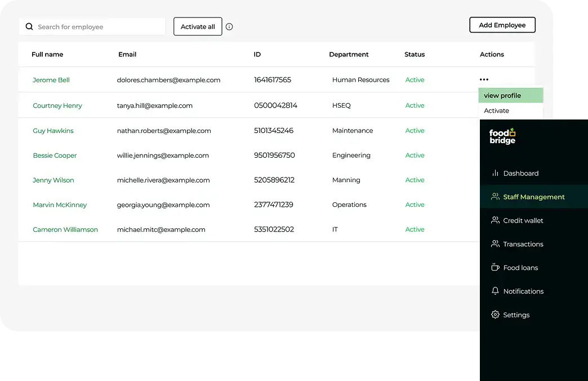This screenshot has width=588, height=381.
Task: Click the Active status for Guy Hawkins
Action: coord(415,131)
